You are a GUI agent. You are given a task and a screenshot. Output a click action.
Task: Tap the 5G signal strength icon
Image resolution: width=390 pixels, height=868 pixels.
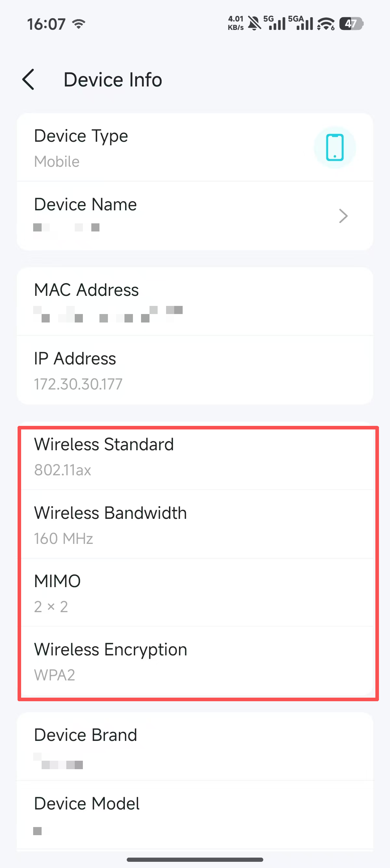(x=275, y=23)
